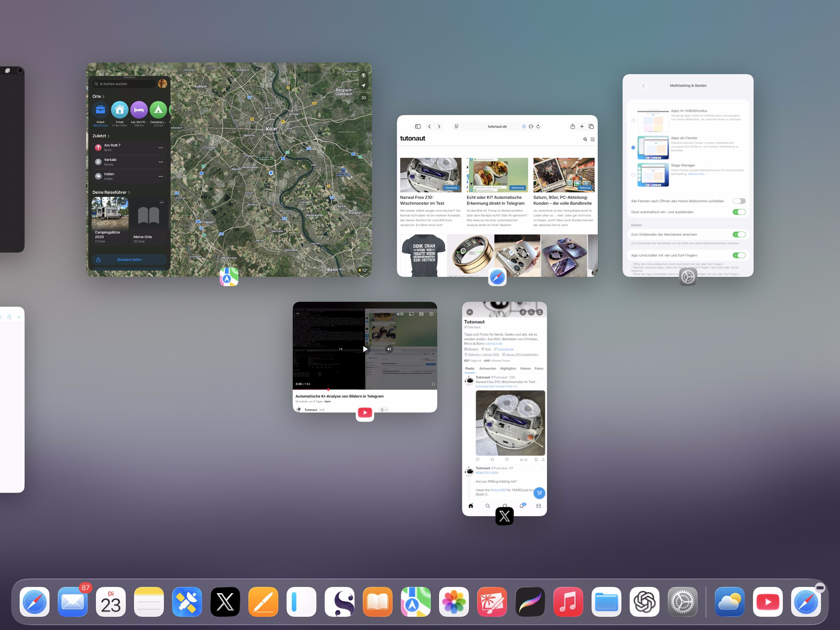Enable Alle Fenster nach Öffnen schließen switch

[739, 201]
